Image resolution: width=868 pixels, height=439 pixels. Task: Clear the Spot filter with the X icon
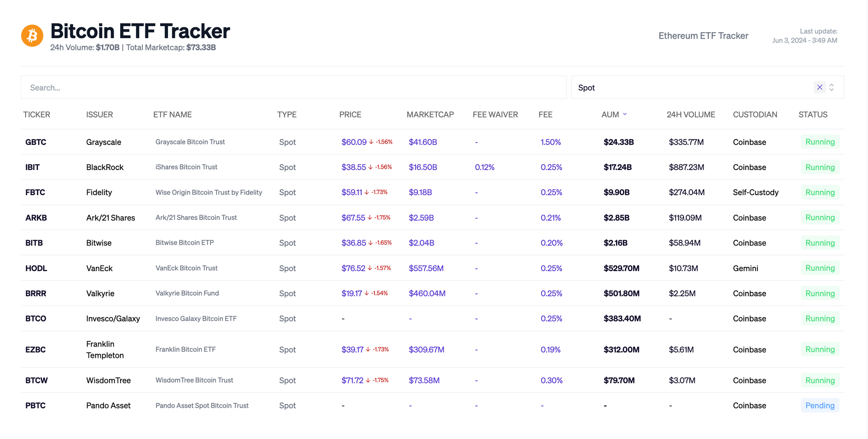(819, 87)
